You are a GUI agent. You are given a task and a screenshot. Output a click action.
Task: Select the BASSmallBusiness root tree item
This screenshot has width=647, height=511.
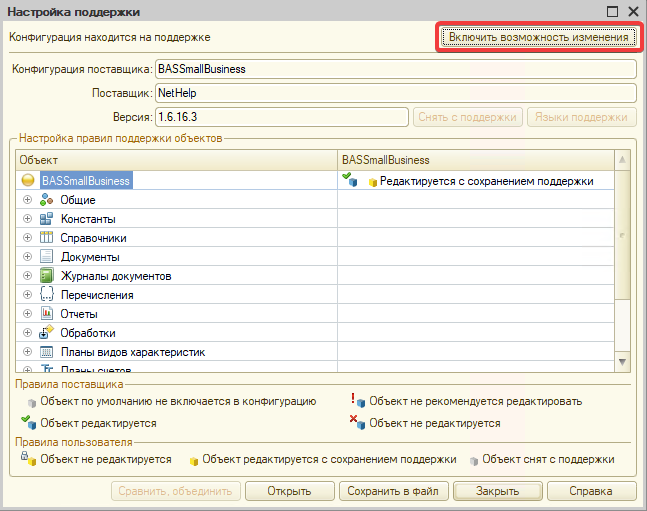pos(86,181)
